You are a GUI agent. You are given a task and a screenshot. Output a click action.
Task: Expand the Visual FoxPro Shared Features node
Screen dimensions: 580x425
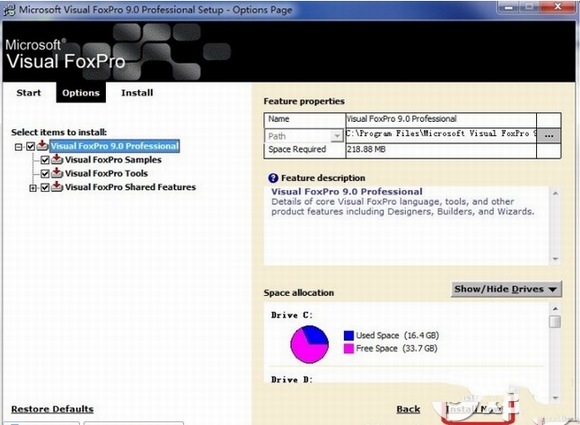(33, 188)
